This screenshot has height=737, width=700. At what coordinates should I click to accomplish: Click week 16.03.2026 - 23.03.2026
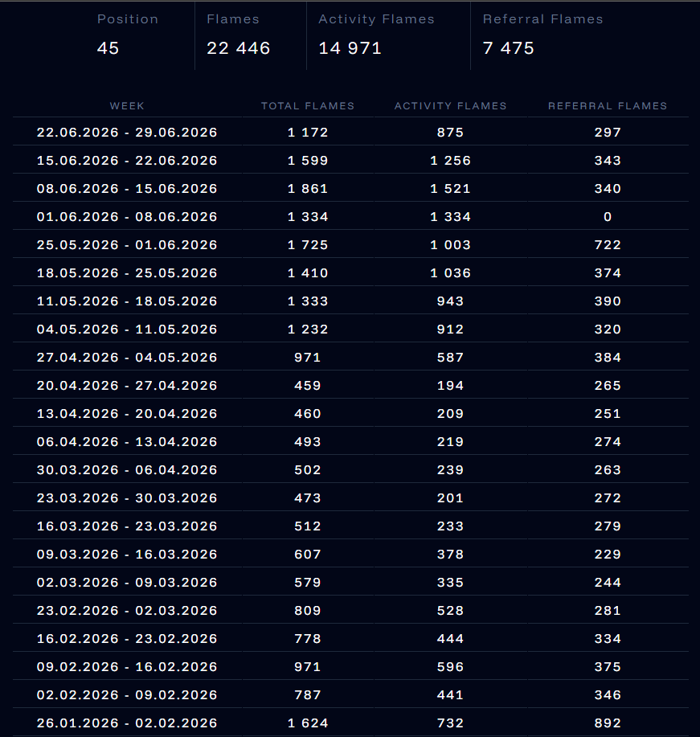click(127, 526)
